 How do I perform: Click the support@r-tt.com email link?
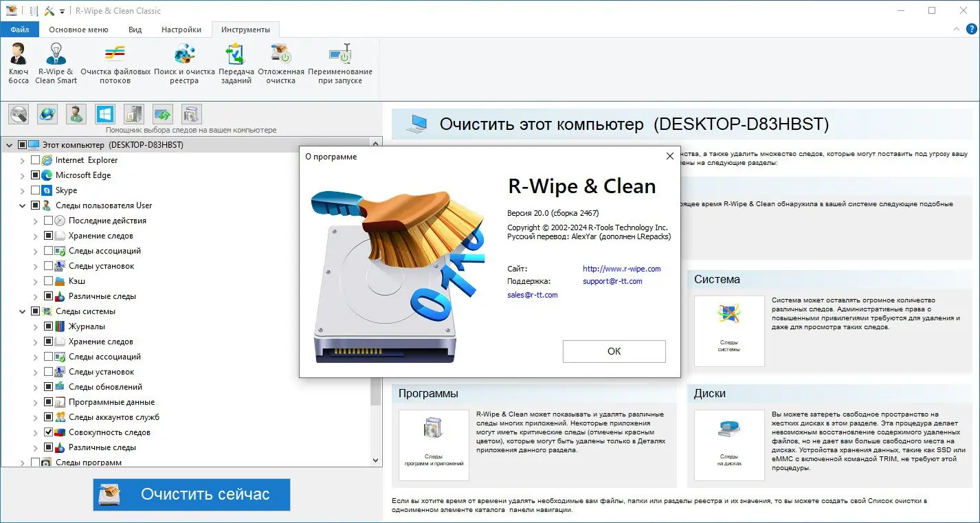[x=612, y=281]
